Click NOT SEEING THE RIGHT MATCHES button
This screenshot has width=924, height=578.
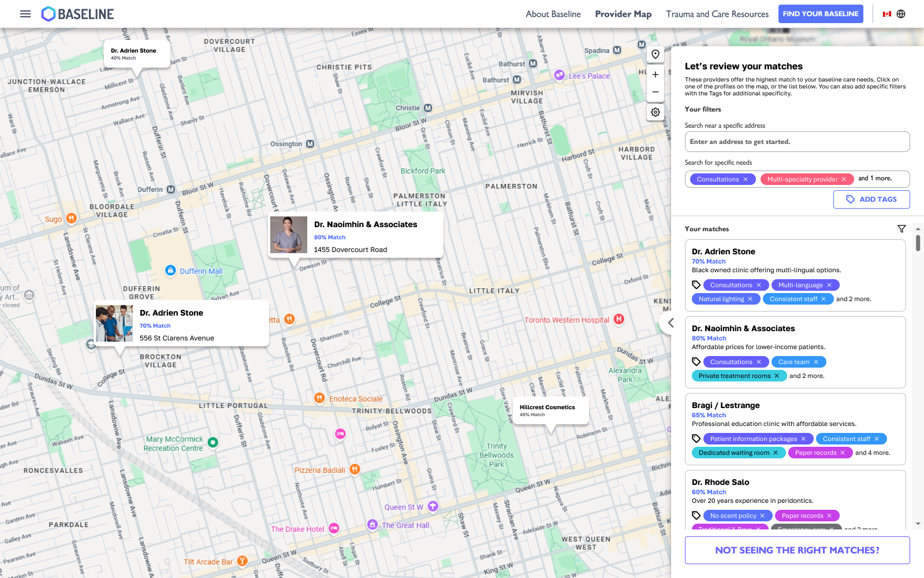(798, 550)
